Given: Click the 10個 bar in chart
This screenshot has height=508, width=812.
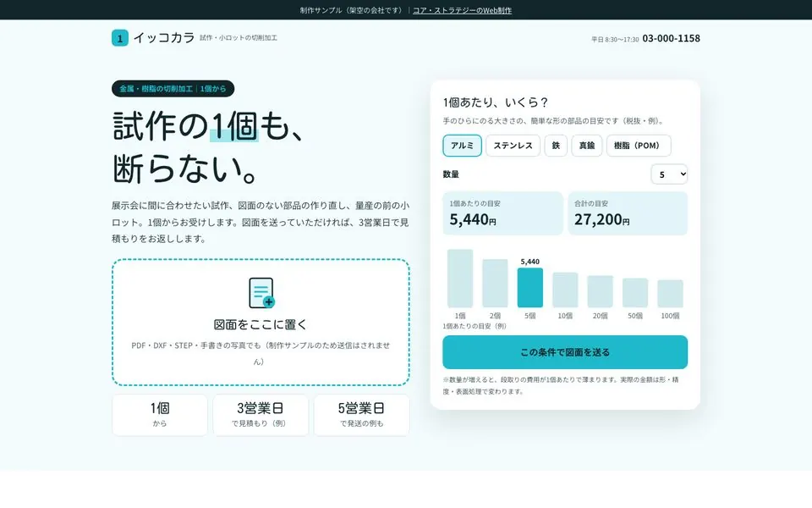Looking at the screenshot, I should click(565, 290).
